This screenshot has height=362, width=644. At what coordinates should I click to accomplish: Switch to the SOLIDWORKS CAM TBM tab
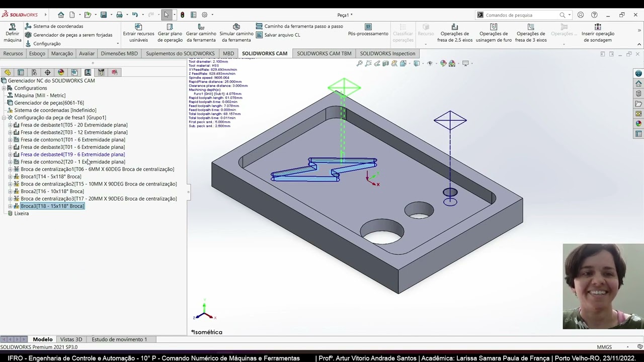pyautogui.click(x=324, y=53)
